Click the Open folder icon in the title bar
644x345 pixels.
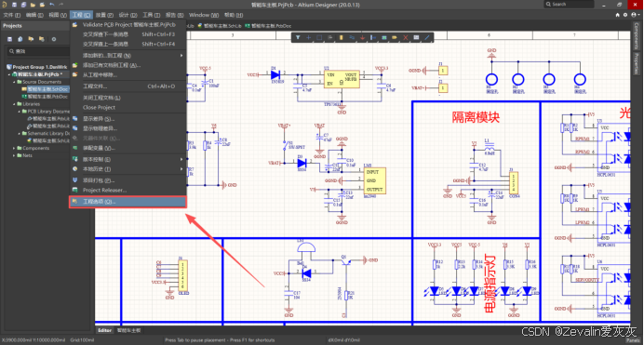click(x=33, y=5)
